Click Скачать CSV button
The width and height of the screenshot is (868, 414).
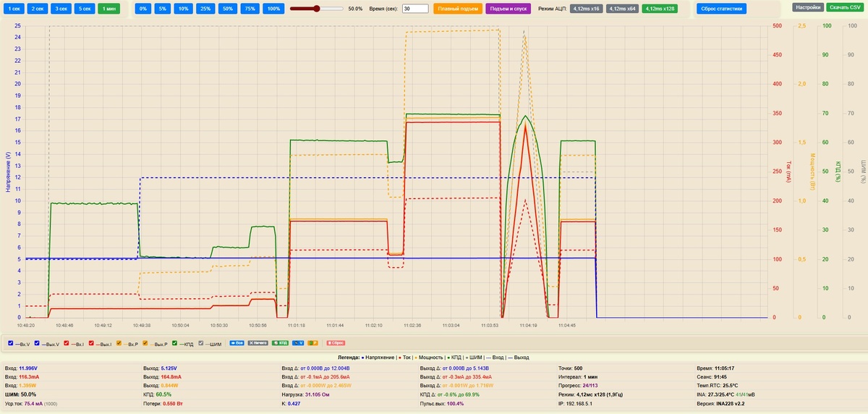tap(845, 7)
